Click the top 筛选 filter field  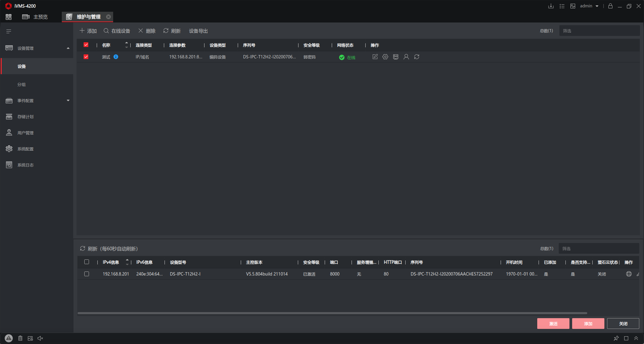tap(599, 31)
